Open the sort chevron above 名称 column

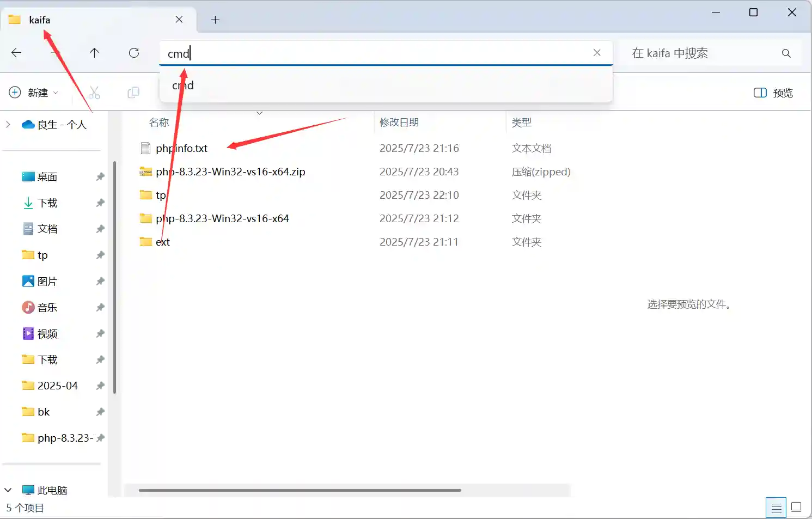pos(260,113)
